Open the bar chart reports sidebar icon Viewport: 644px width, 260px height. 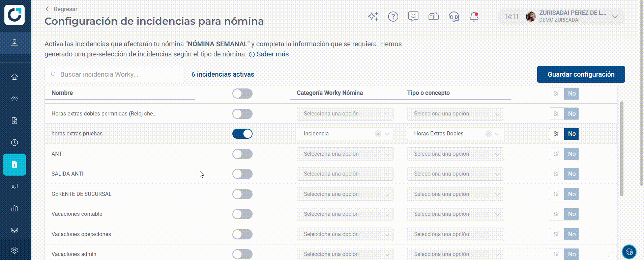coord(14,208)
